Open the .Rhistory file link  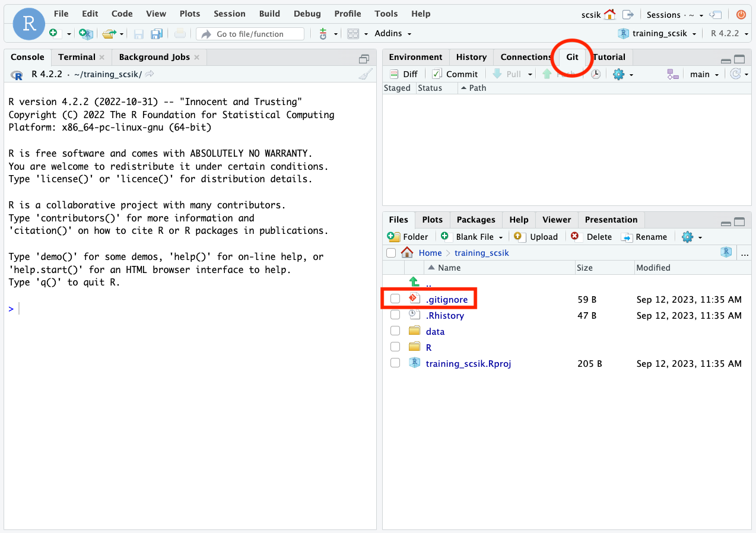444,315
